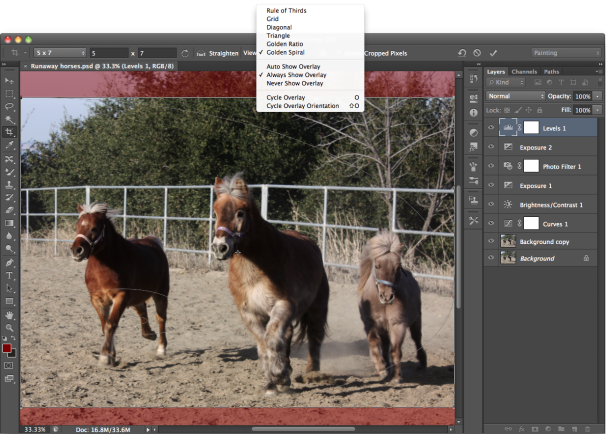
Task: Commit the crop with checkmark icon
Action: click(493, 52)
